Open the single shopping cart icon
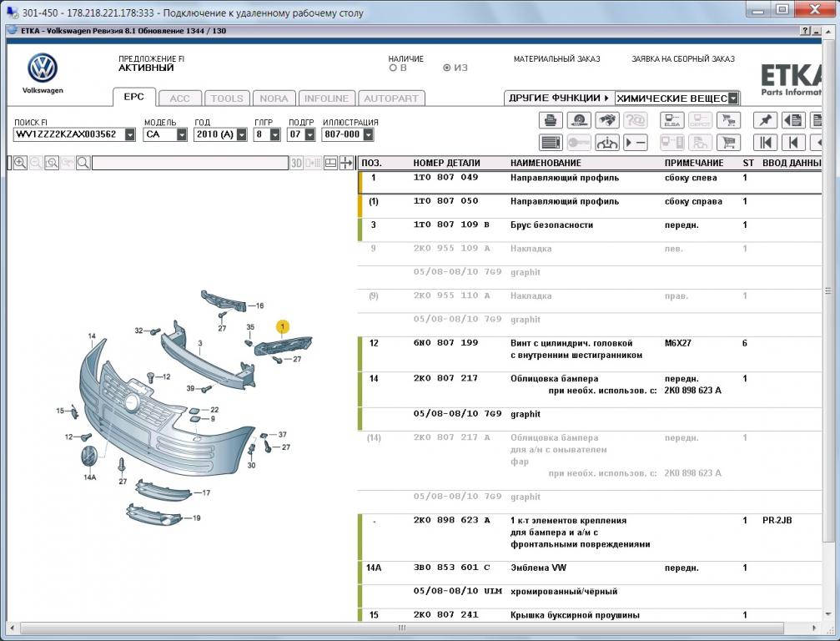 click(x=728, y=143)
